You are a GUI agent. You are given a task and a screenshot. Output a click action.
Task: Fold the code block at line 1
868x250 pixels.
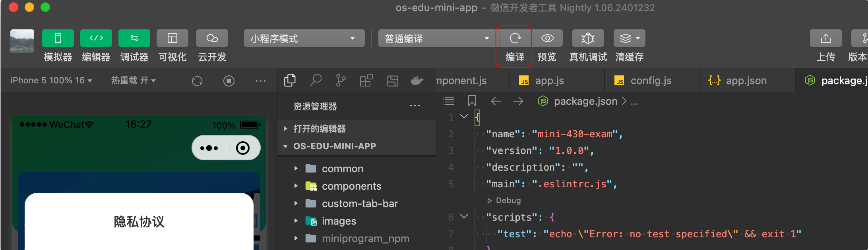click(464, 116)
